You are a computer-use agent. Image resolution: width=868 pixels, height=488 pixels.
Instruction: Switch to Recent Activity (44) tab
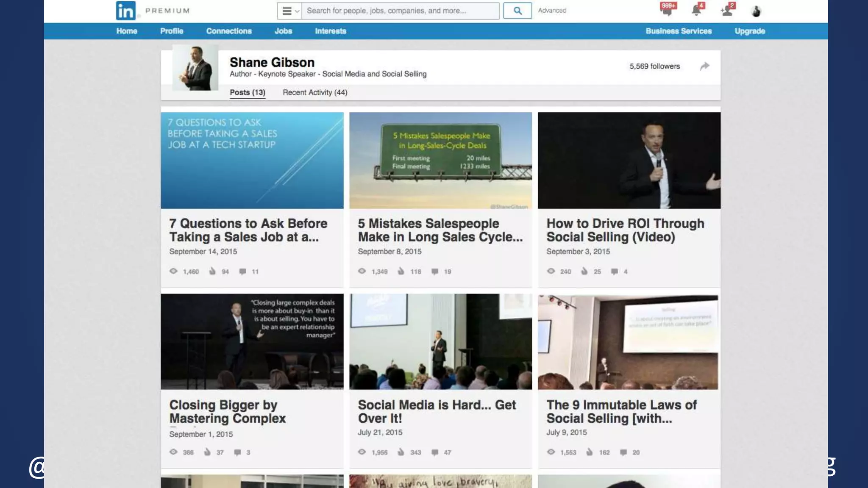(315, 92)
